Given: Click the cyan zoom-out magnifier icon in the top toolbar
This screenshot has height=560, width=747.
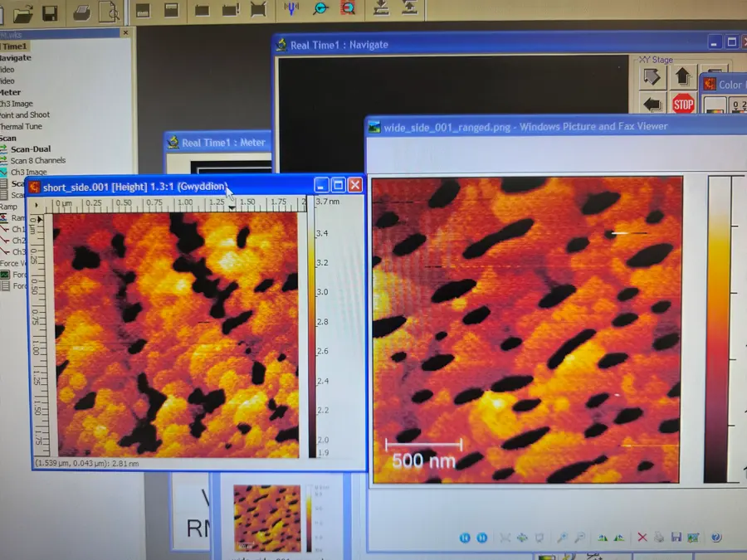Looking at the screenshot, I should click(320, 8).
